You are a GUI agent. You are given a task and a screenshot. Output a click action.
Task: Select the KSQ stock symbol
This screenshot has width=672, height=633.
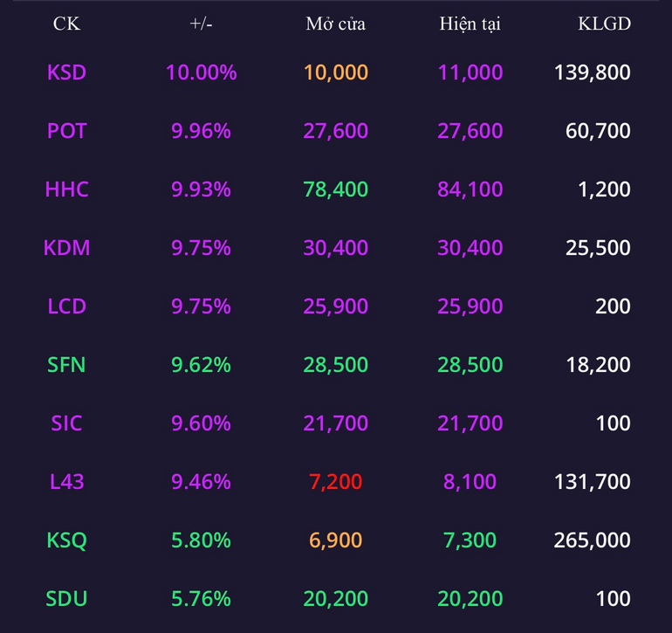(66, 540)
